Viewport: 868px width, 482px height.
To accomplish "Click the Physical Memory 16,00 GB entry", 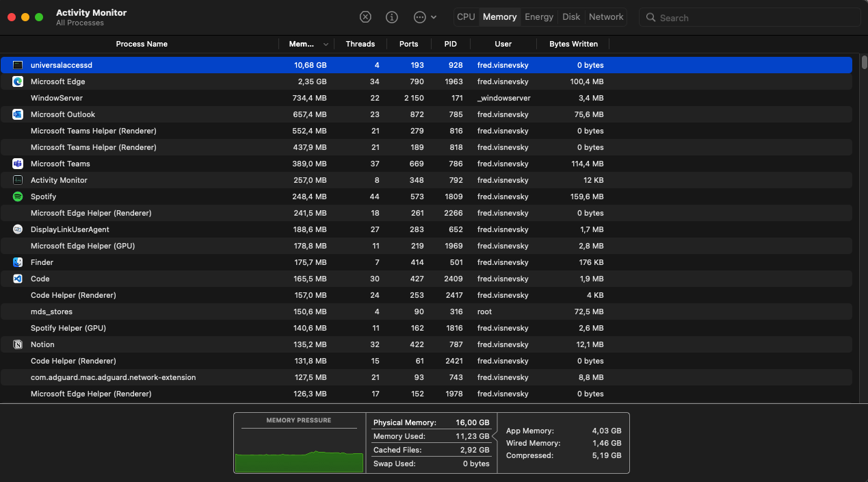I will (432, 422).
